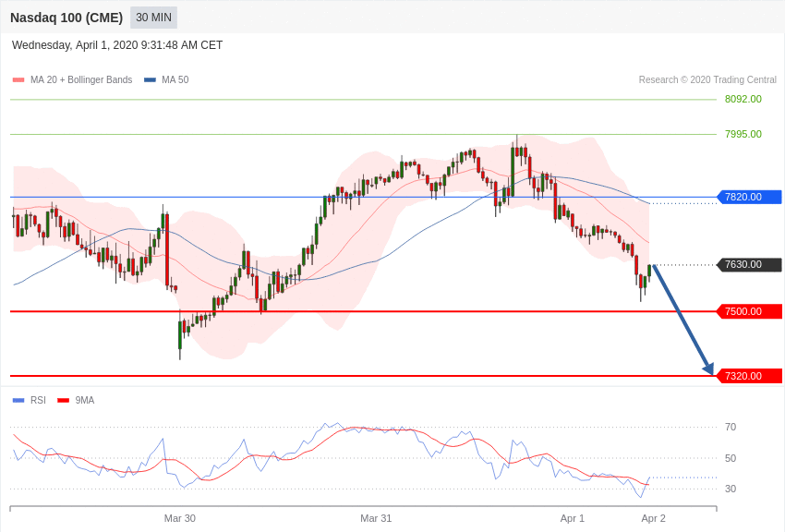Click the MA 50 legend label
This screenshot has width=785, height=532.
click(x=175, y=79)
